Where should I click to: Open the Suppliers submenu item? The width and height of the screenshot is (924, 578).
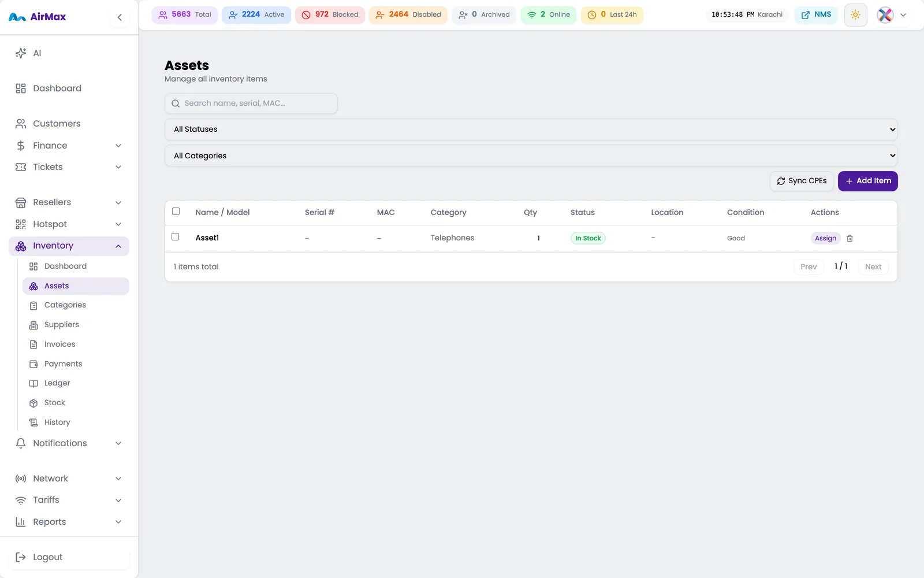pos(76,325)
